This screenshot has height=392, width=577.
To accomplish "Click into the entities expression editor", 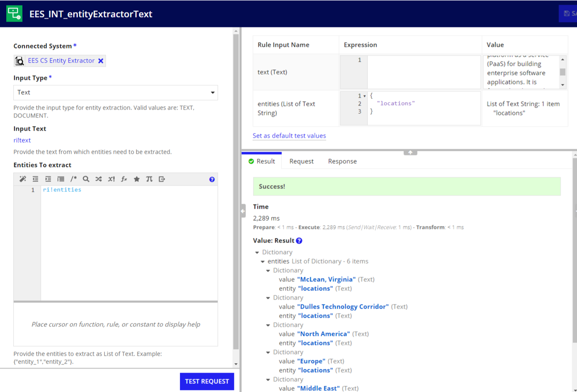I will [x=424, y=108].
